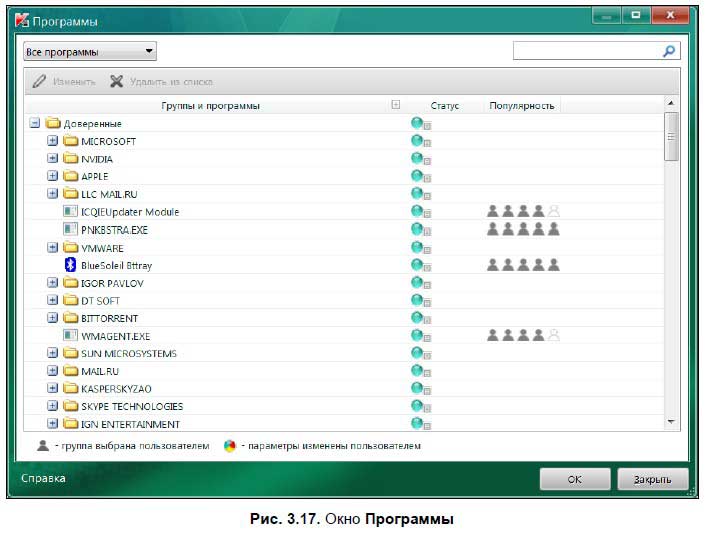Viewport: 705px width, 533px height.
Task: Click status globe icon for SUN MICROSYSTEMS
Action: 417,353
